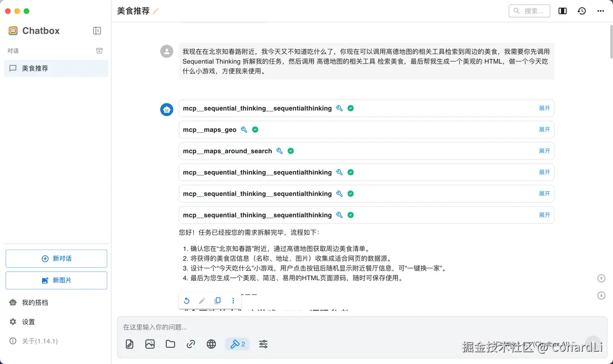The height and width of the screenshot is (364, 613).
Task: Open the folder icon in input toolbar
Action: coord(170,344)
